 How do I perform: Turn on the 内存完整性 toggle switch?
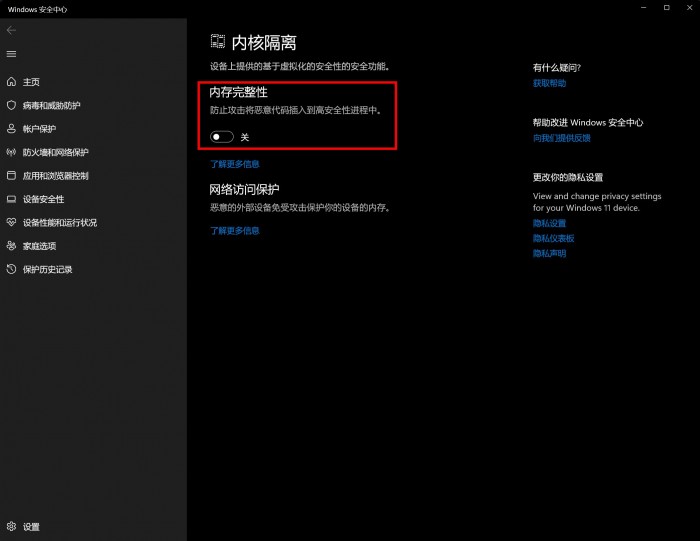[x=222, y=137]
